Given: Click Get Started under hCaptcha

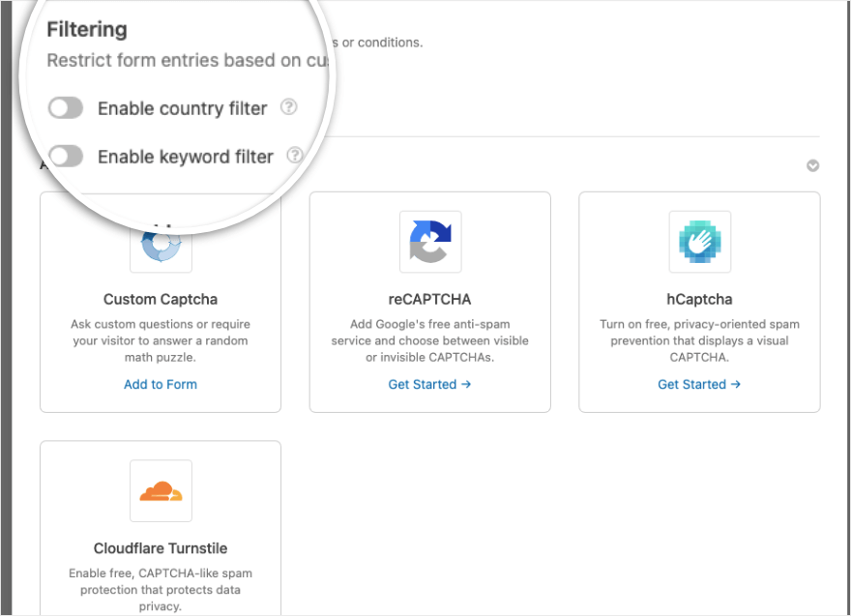Looking at the screenshot, I should click(699, 384).
